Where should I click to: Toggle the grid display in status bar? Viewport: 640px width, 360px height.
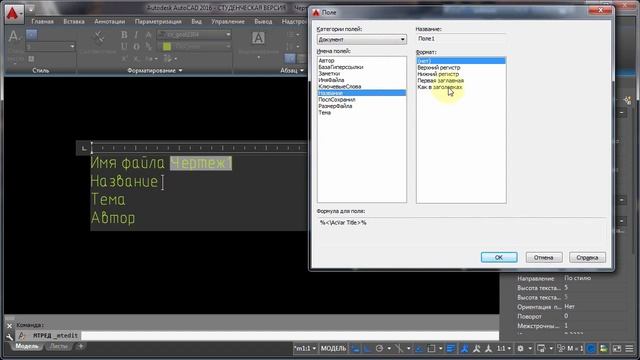356,349
